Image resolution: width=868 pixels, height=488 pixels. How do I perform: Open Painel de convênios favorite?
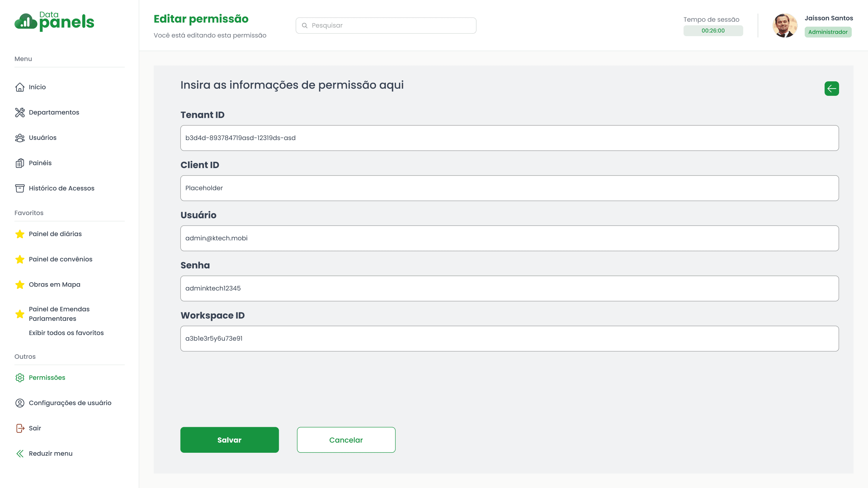tap(61, 259)
